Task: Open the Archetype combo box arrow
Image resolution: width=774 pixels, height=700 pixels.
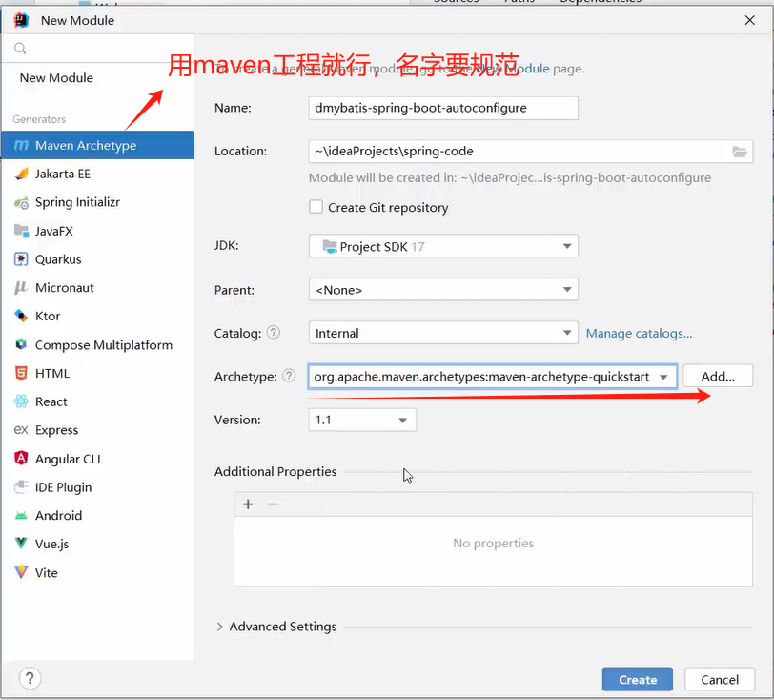Action: click(664, 377)
